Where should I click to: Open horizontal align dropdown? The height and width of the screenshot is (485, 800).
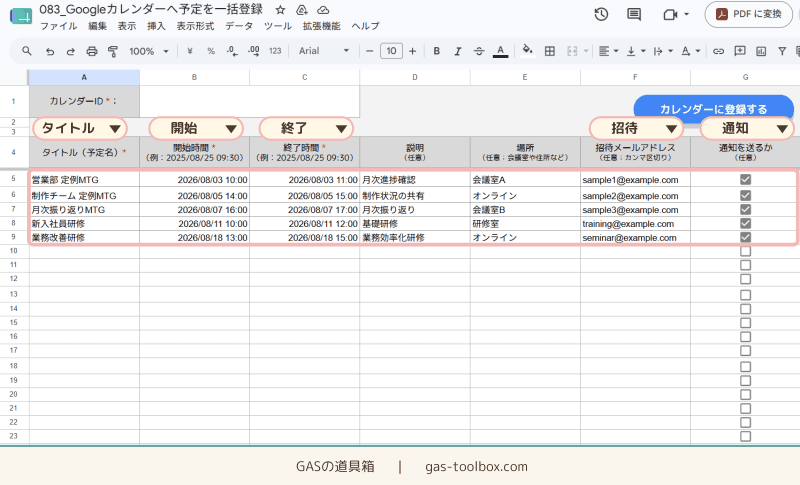[608, 51]
